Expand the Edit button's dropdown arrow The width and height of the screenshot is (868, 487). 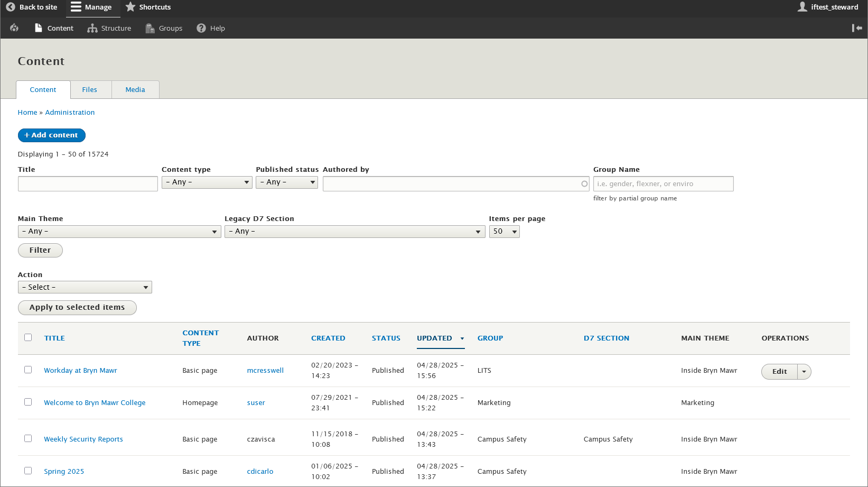pos(804,372)
